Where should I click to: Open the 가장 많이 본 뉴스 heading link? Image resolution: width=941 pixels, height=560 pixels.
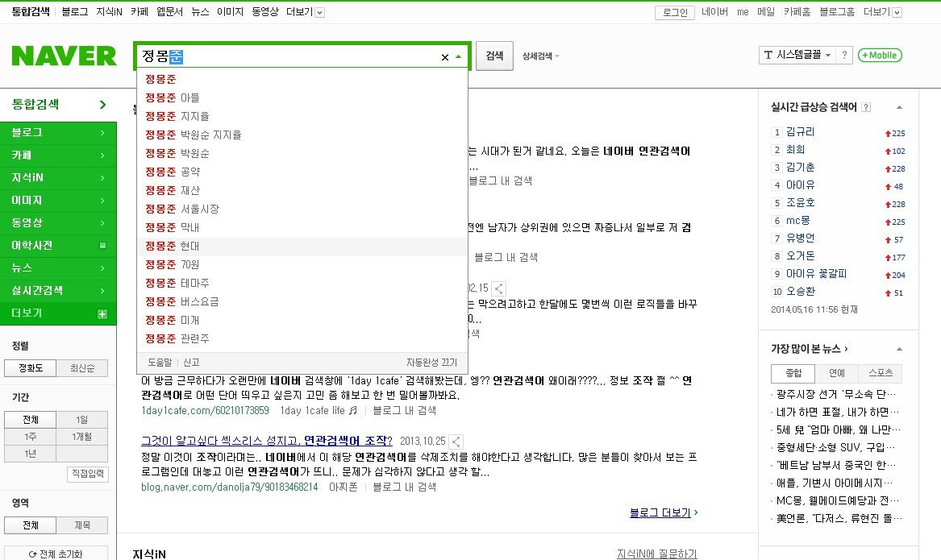(x=810, y=349)
